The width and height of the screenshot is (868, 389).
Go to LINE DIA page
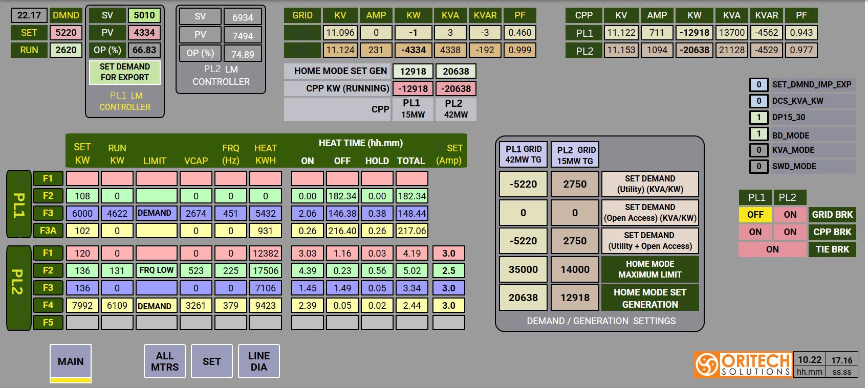click(259, 361)
